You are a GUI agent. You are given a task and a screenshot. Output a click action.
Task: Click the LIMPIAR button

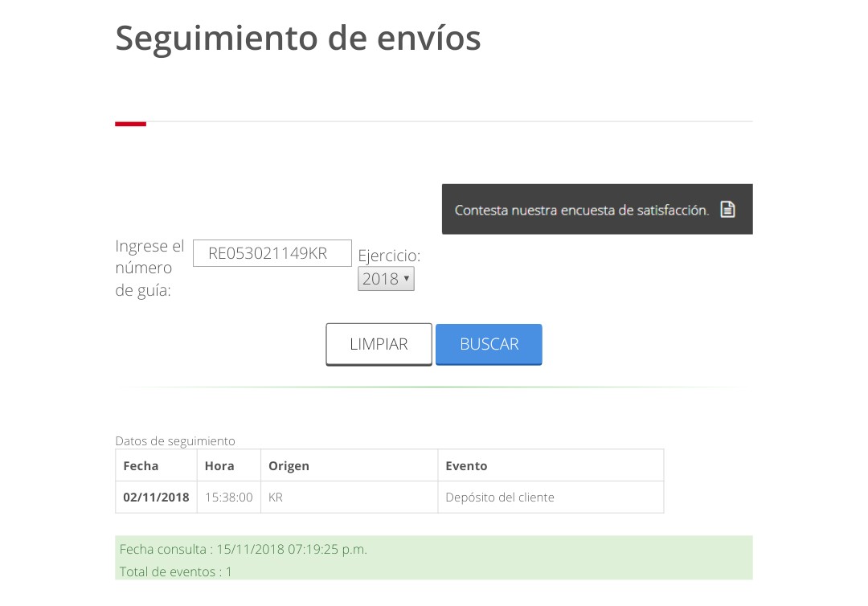(x=379, y=344)
